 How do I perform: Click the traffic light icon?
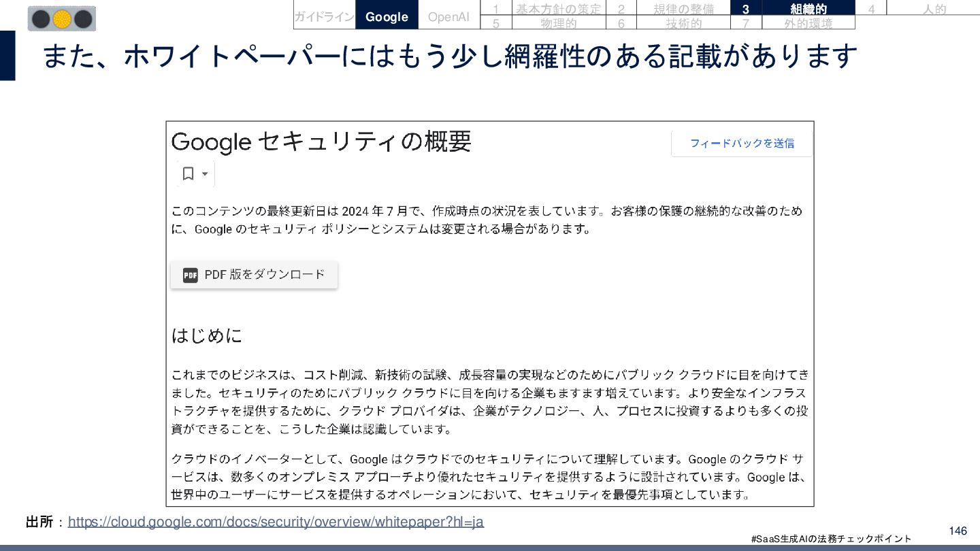click(62, 19)
